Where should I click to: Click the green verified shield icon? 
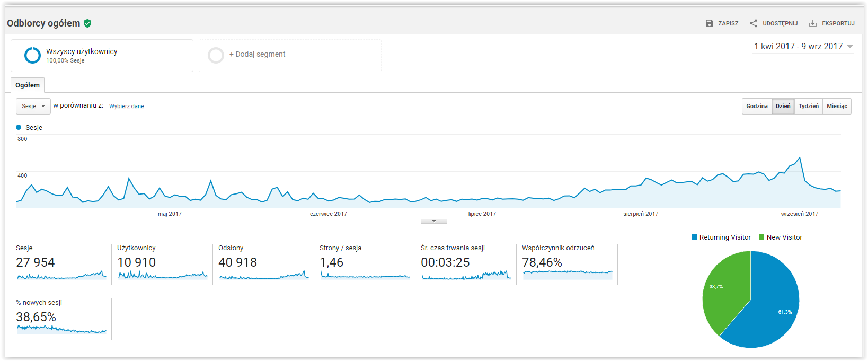[x=87, y=23]
